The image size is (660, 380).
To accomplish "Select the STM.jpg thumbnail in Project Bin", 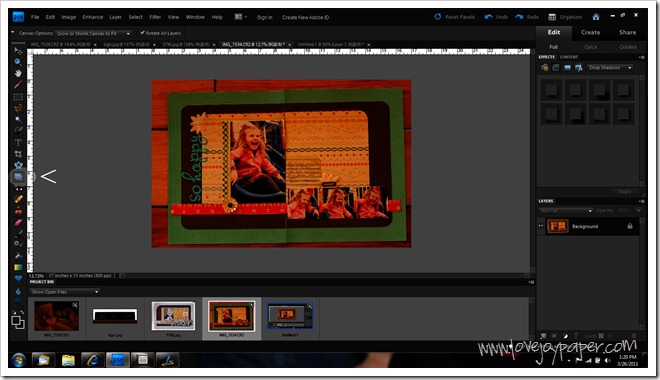I will [173, 316].
